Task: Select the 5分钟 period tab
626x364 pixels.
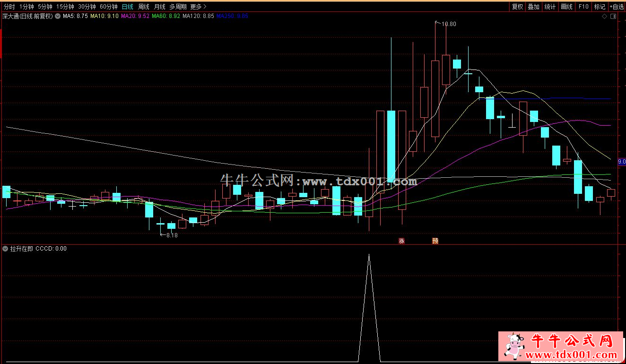Action: click(x=44, y=7)
